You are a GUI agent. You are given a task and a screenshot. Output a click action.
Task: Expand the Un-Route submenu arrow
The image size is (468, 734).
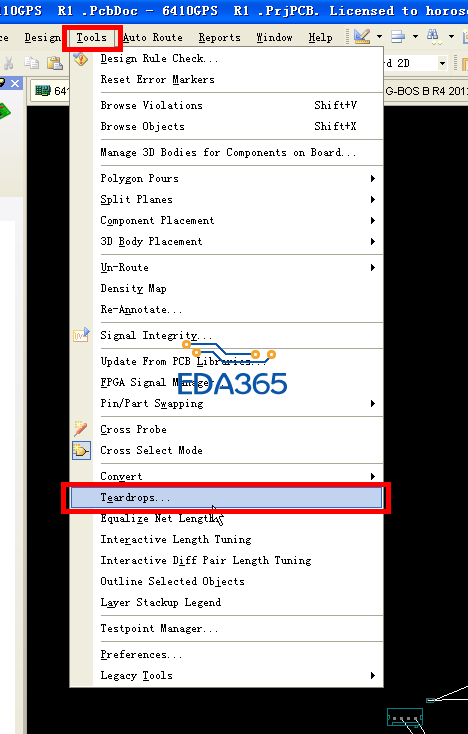point(373,268)
